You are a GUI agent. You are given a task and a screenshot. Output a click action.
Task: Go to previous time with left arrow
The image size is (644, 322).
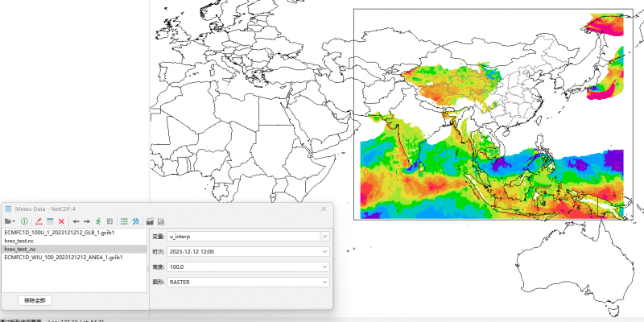click(76, 221)
